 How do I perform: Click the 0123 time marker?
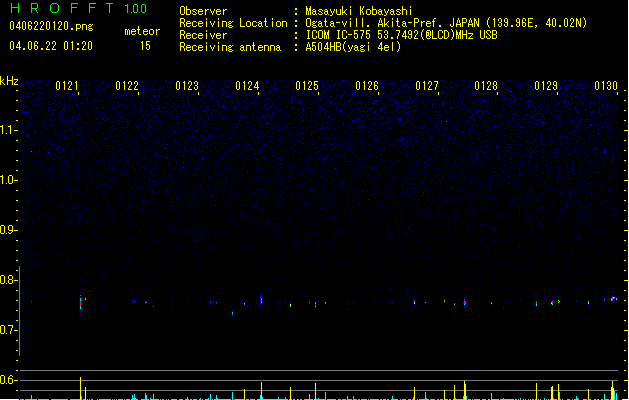[187, 86]
